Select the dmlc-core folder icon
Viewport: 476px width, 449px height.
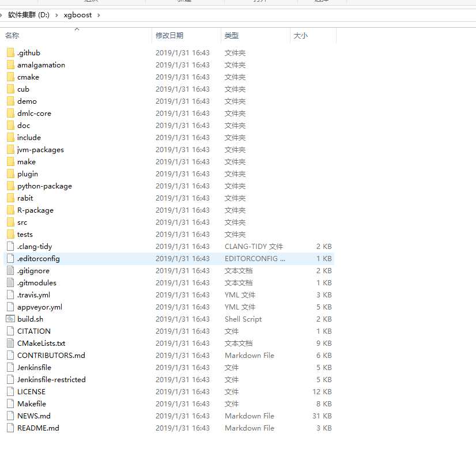tap(10, 113)
